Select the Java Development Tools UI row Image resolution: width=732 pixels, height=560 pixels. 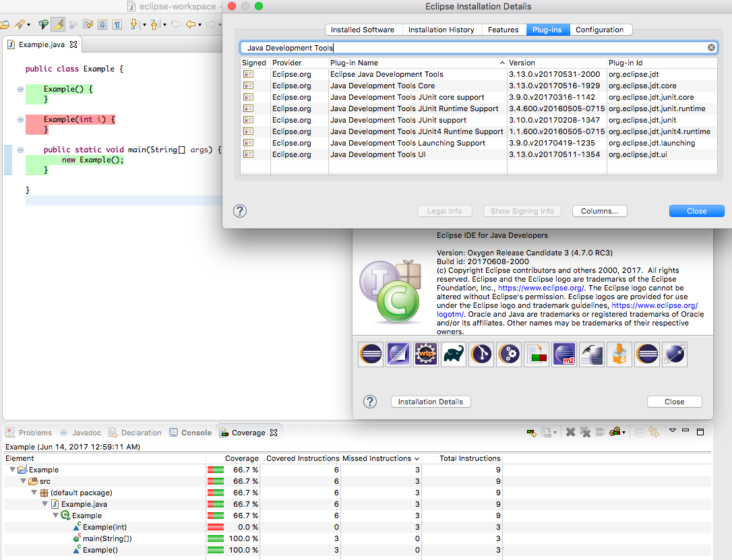click(x=479, y=154)
